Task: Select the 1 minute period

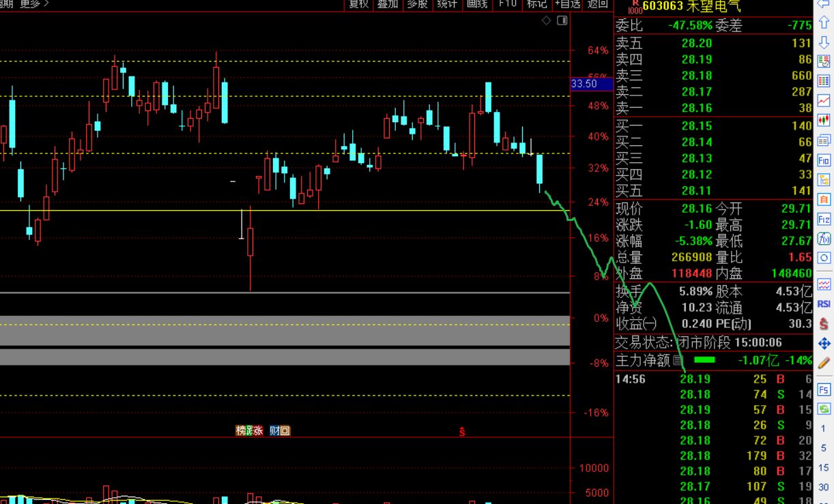Action: point(824,429)
